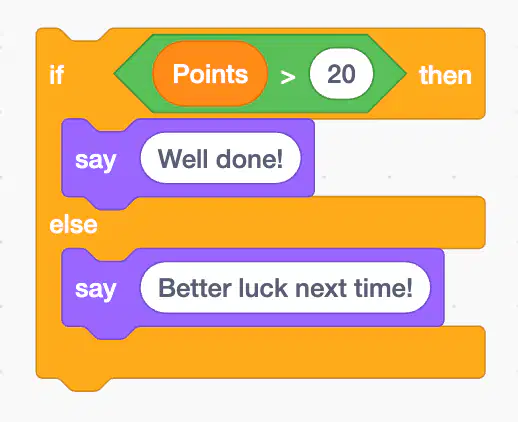Click the orange Points variable block
518x422 pixels.
[x=210, y=74]
